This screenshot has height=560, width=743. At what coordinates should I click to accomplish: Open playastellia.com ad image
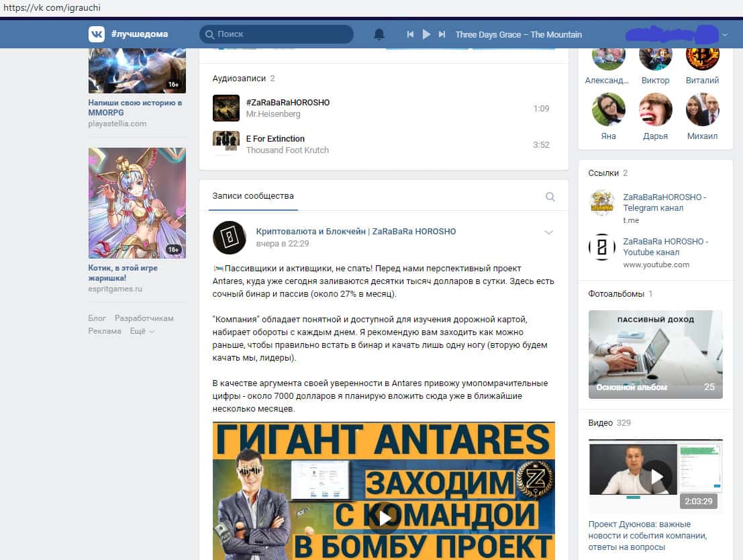[x=137, y=71]
